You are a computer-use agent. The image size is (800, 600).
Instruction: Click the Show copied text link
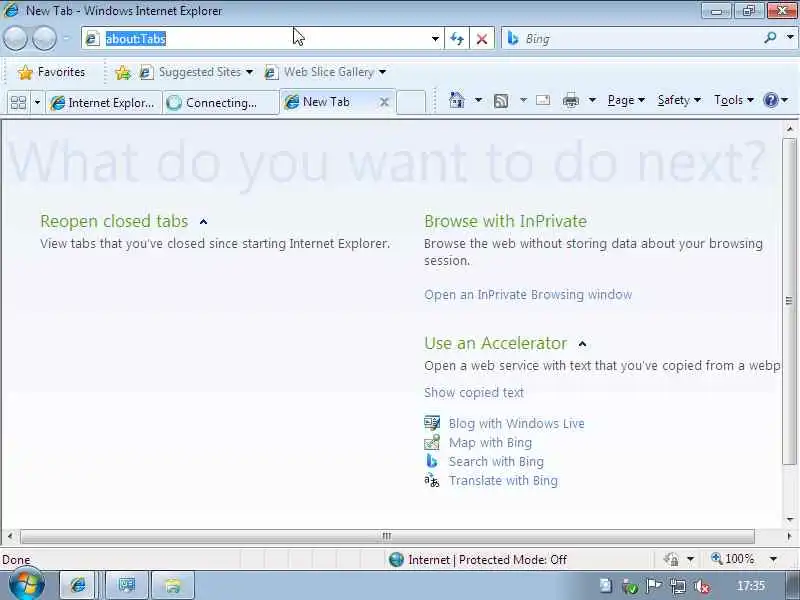click(x=473, y=392)
